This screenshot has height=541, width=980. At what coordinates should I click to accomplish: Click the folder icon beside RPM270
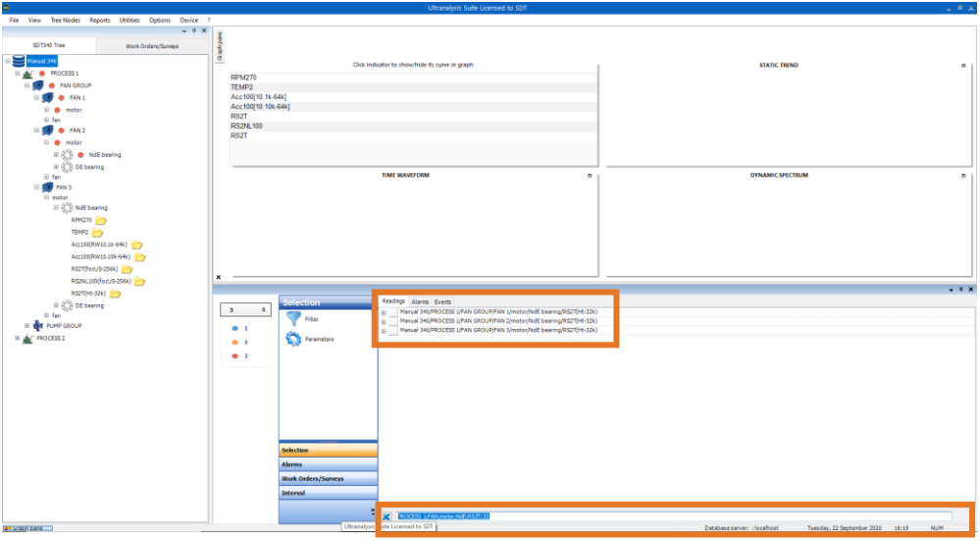(101, 221)
